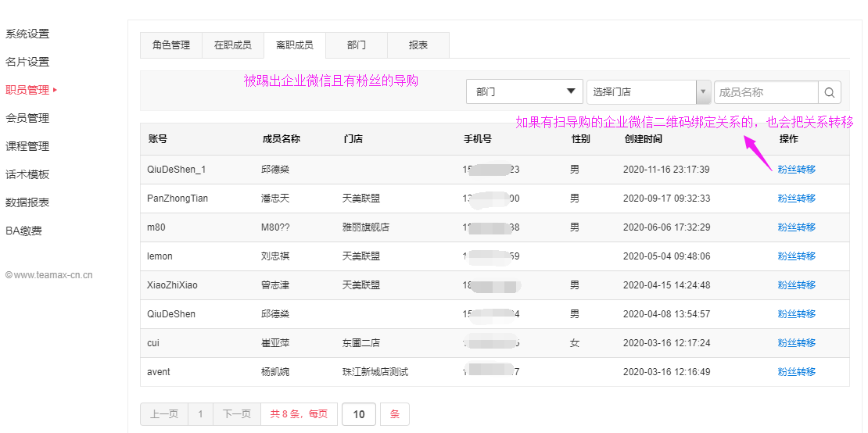Click the 上一页 previous page button
The width and height of the screenshot is (868, 433).
coord(164,414)
